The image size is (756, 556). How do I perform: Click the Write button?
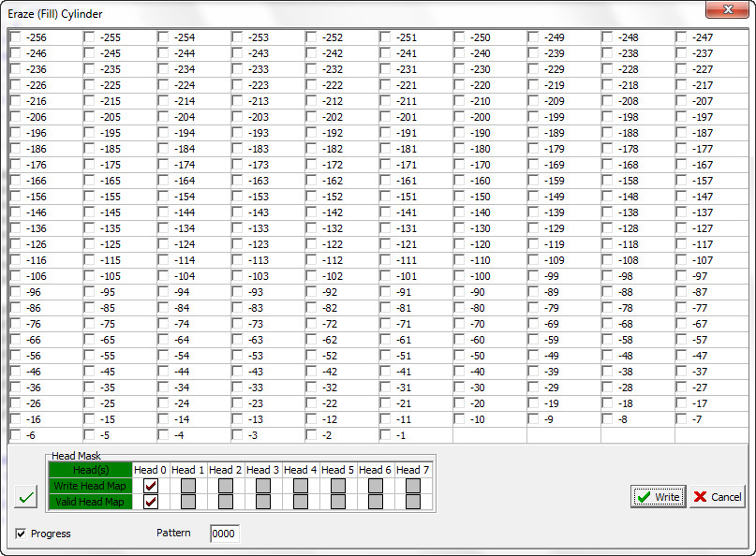pos(659,497)
